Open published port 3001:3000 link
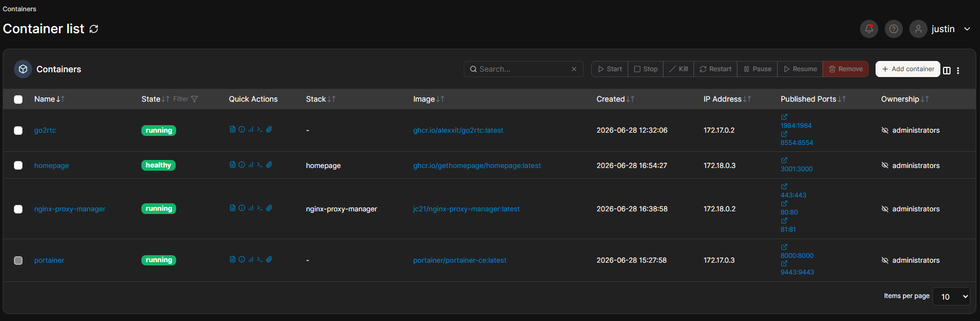 [x=796, y=169]
